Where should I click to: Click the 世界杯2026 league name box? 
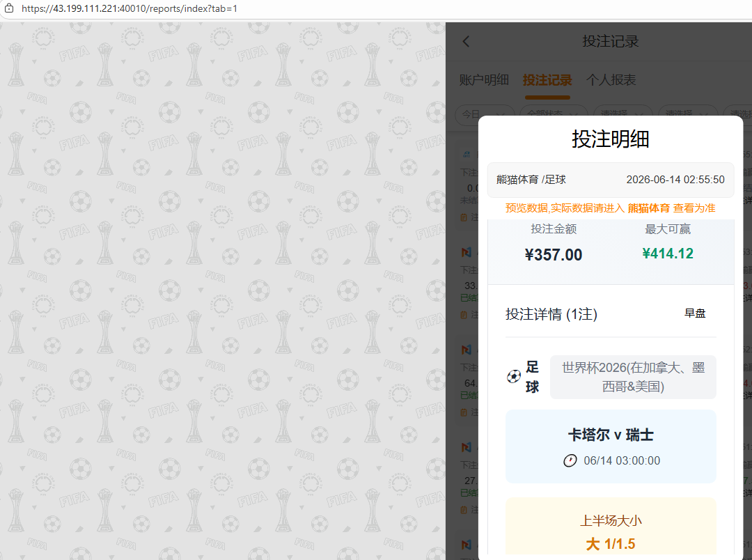pos(633,378)
